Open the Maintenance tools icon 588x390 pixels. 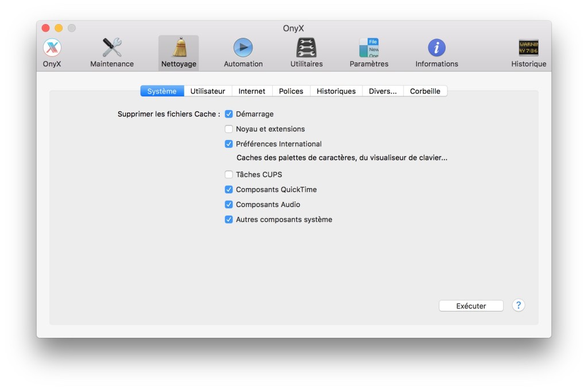point(112,48)
